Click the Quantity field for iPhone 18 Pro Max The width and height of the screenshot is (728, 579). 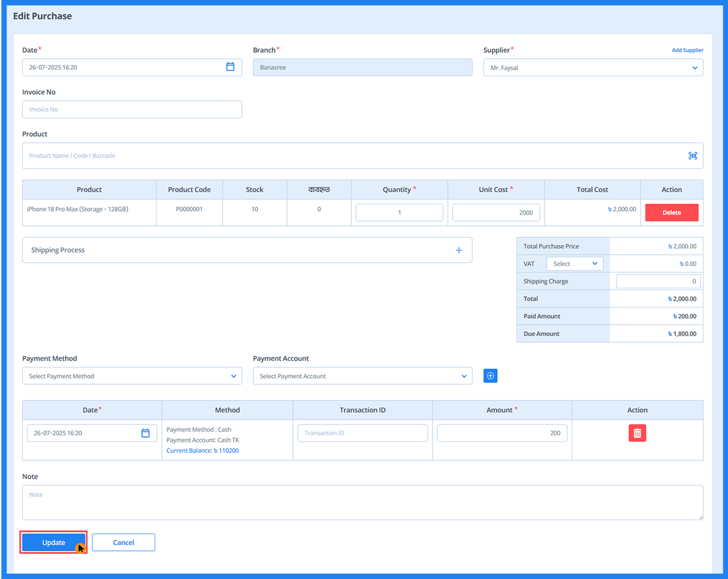pyautogui.click(x=399, y=213)
